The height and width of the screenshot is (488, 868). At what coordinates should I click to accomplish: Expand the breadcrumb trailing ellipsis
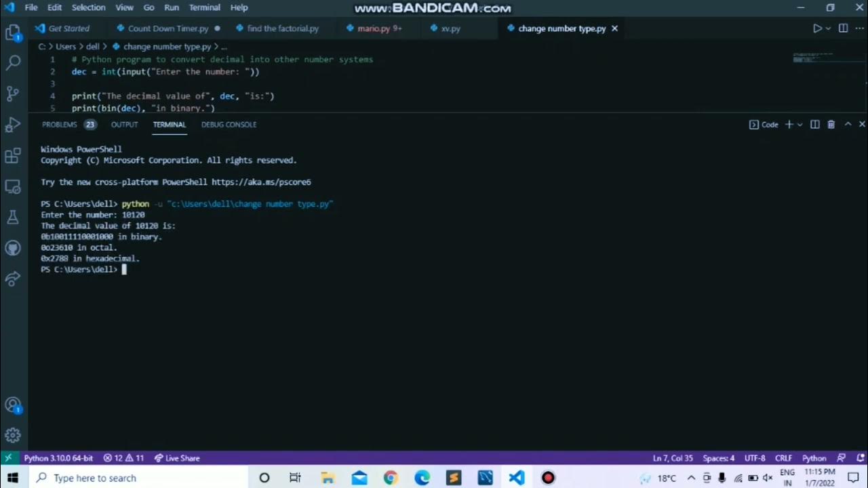point(225,47)
